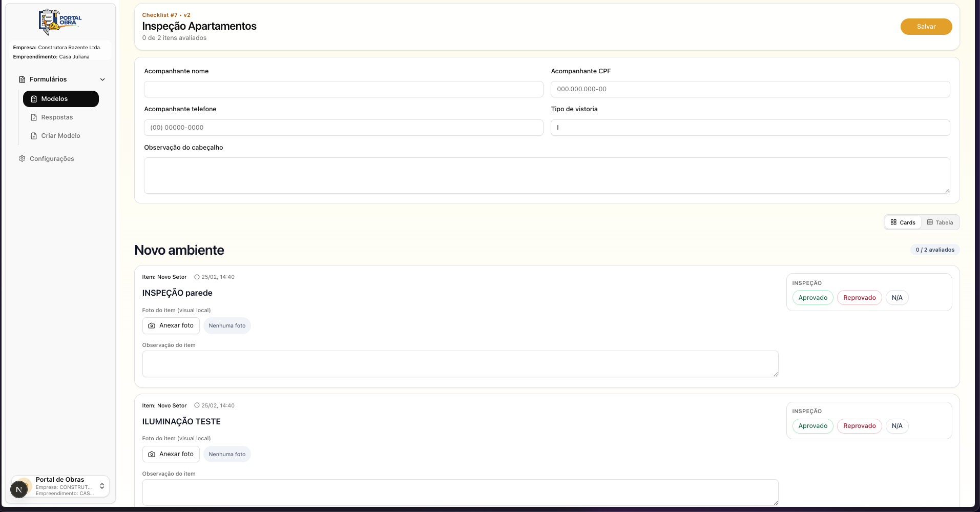The height and width of the screenshot is (512, 980).
Task: Click Anexar foto for ILUMINAÇÃO TESTE
Action: [x=171, y=454]
